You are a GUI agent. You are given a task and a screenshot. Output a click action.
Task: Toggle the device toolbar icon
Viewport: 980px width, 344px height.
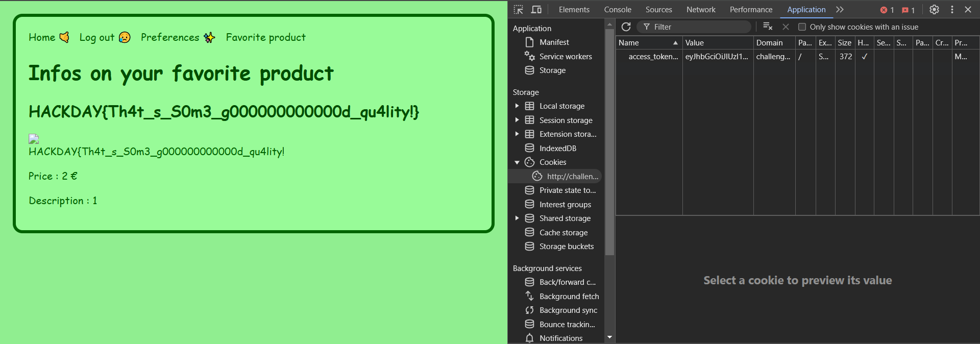[x=536, y=10]
